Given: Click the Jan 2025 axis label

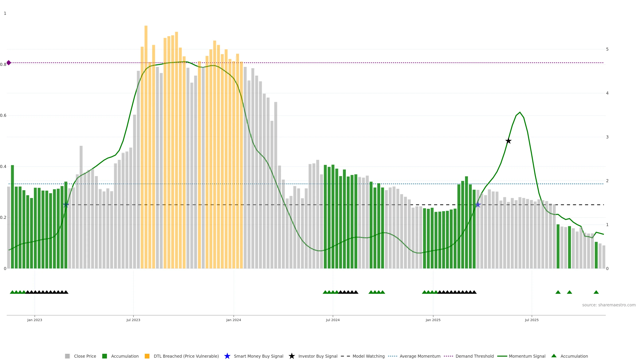Looking at the screenshot, I should (433, 320).
